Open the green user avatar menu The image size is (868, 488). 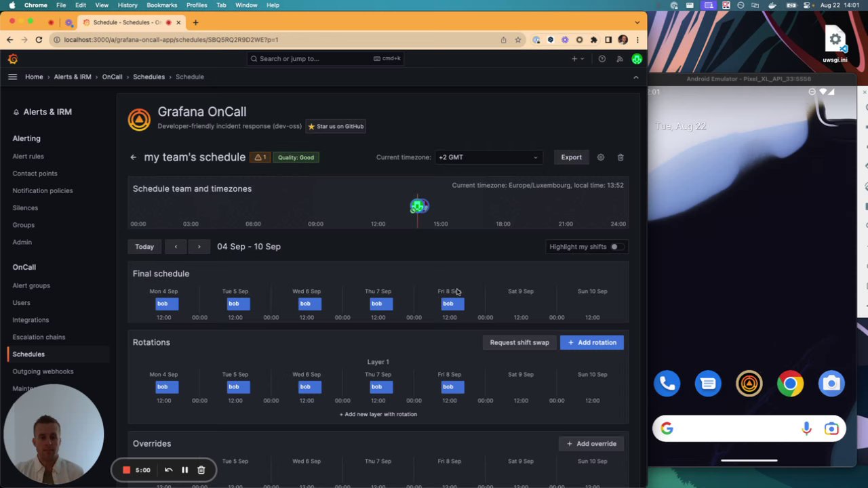point(637,59)
